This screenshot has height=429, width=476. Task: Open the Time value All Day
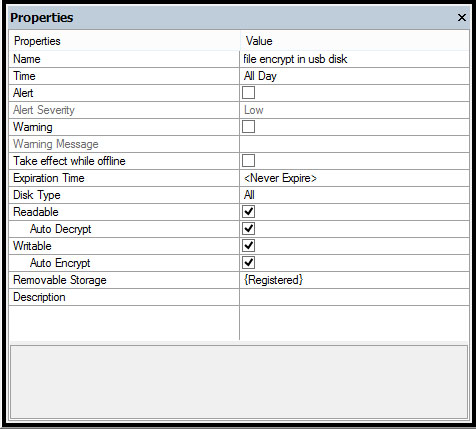point(354,76)
